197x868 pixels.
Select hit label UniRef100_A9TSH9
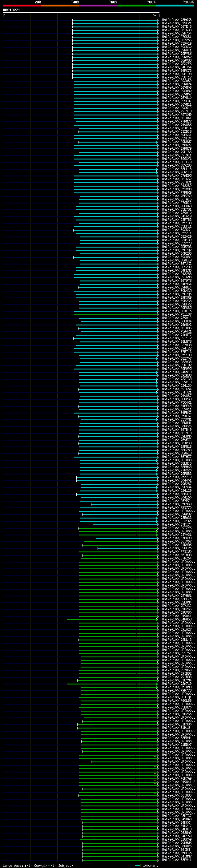point(176,115)
